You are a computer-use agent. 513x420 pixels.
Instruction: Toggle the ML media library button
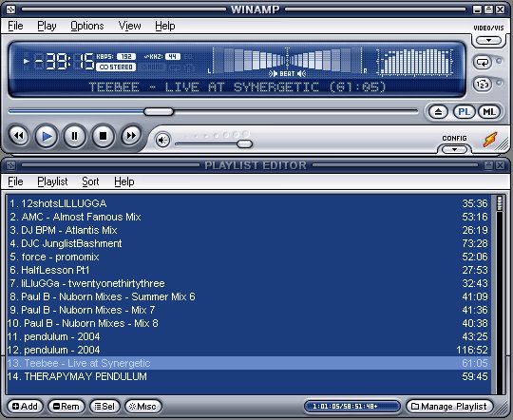point(489,112)
